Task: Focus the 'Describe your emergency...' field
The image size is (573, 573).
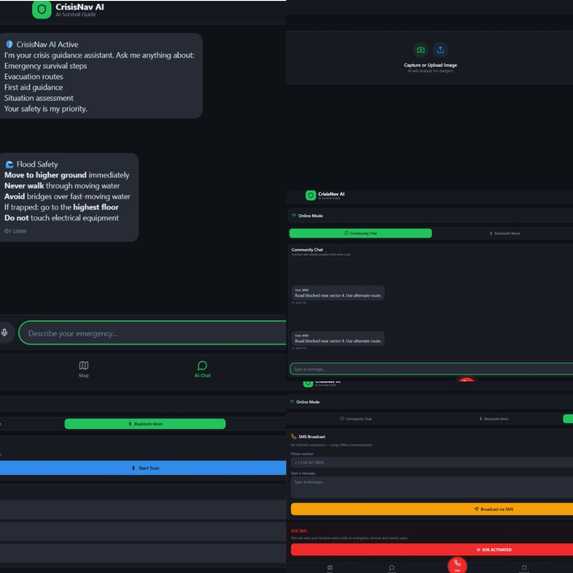Action: 153,333
